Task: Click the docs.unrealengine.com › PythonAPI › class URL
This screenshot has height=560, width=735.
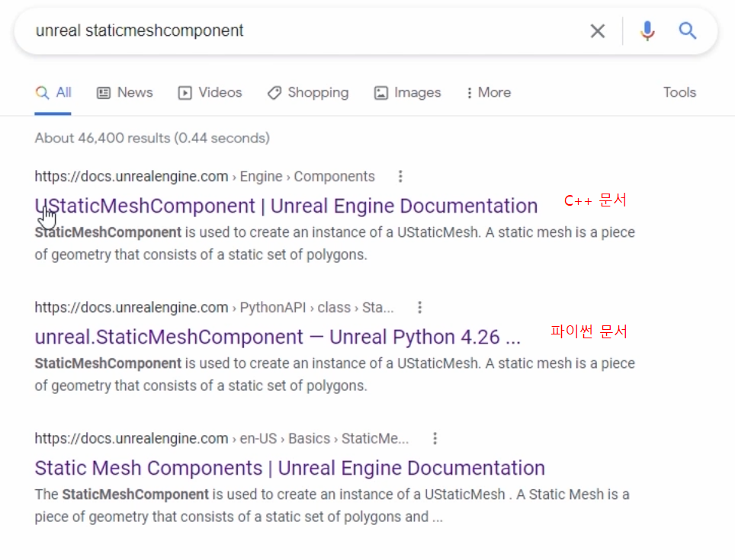Action: click(x=214, y=308)
